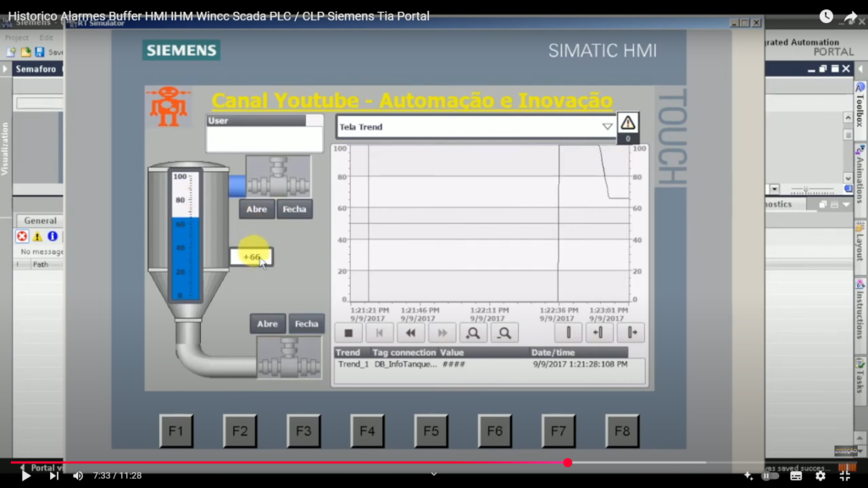
Task: Open the Project menu
Action: (17, 37)
